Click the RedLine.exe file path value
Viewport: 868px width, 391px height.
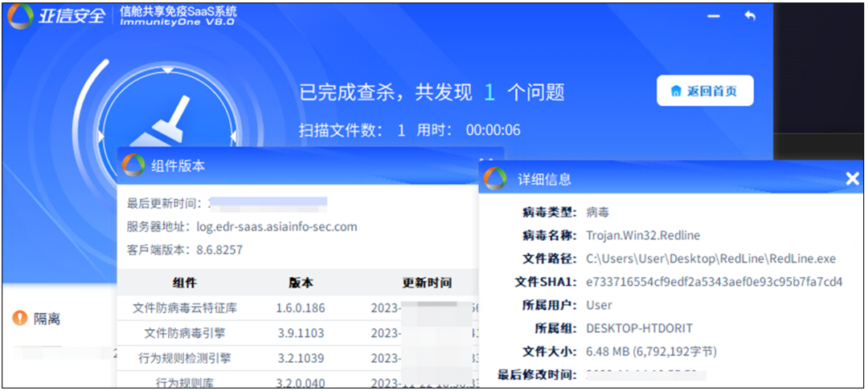click(x=710, y=259)
